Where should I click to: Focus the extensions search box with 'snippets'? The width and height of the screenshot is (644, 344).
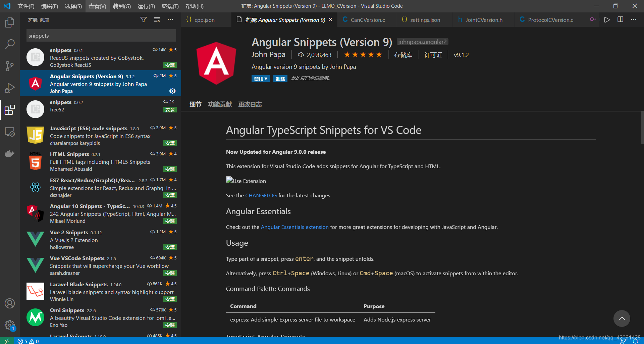coord(101,36)
